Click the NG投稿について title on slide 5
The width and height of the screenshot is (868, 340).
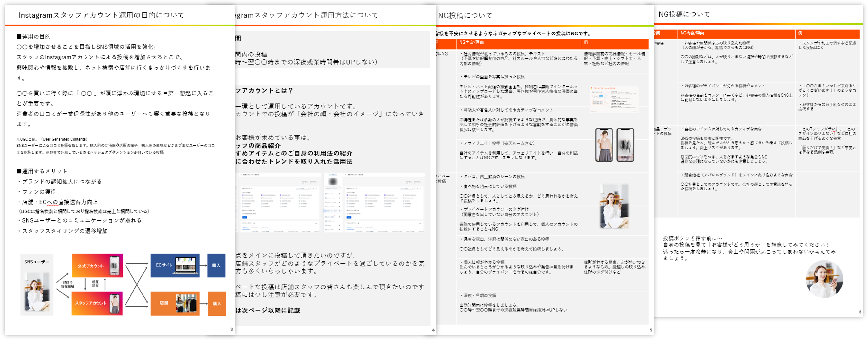pyautogui.click(x=465, y=16)
